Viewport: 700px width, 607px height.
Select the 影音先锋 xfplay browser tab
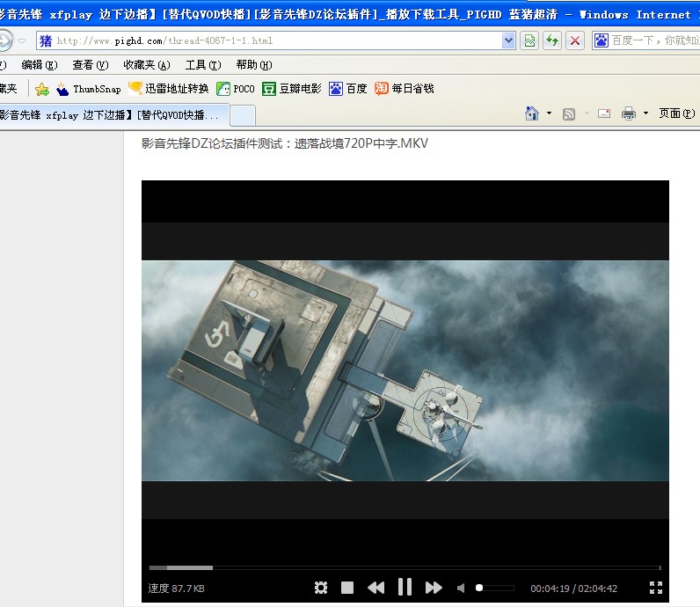click(114, 115)
